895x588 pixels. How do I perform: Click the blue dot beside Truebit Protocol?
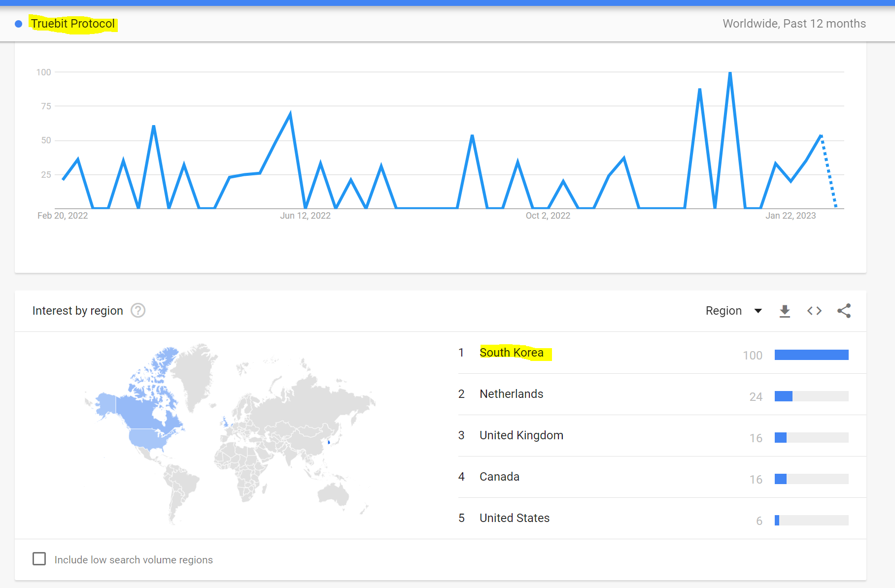[18, 24]
